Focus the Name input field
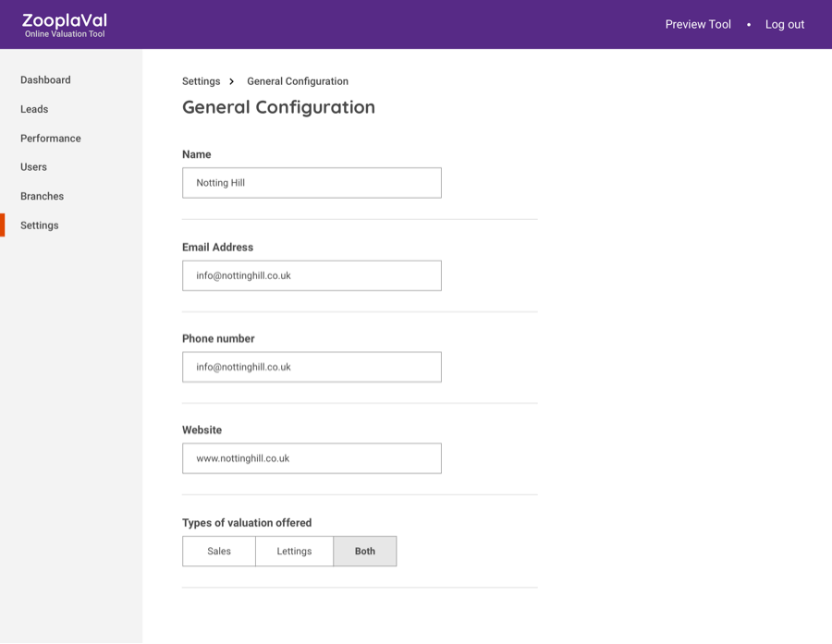The image size is (832, 644). point(312,183)
